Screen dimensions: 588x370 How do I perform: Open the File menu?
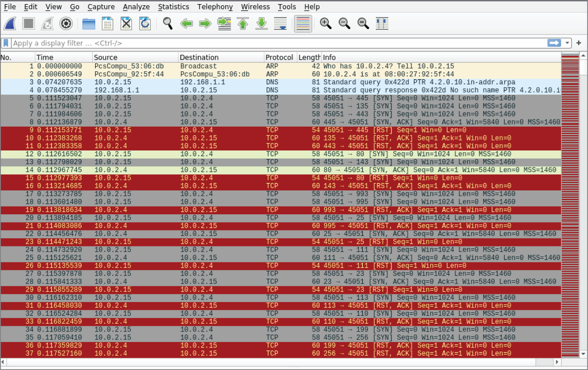[10, 7]
